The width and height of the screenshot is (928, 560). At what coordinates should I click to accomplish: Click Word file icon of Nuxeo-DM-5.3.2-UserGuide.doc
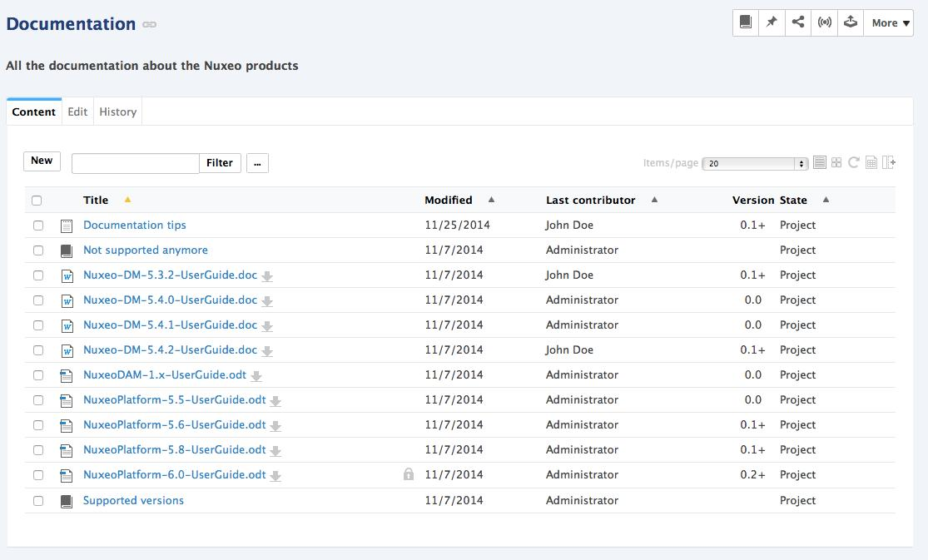(67, 276)
